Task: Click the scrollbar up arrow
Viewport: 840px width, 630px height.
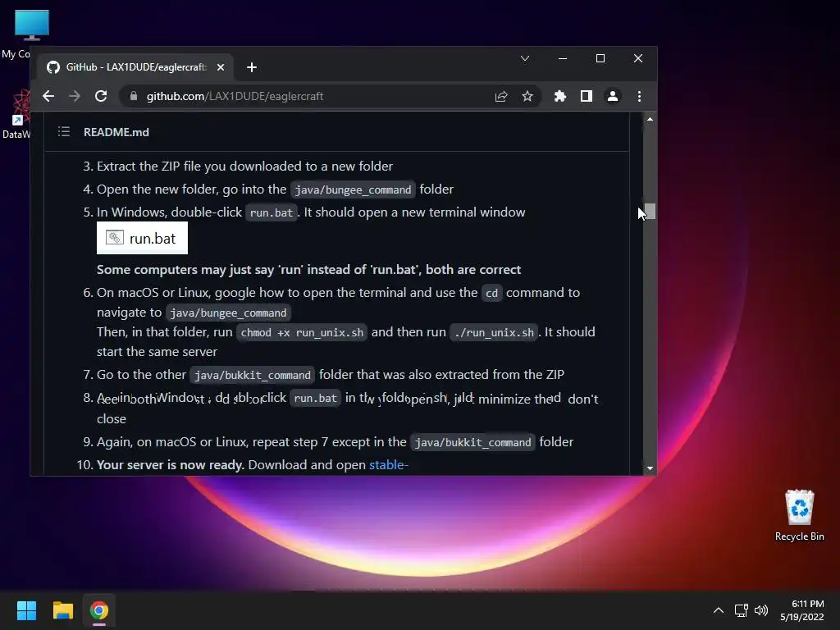Action: click(650, 119)
